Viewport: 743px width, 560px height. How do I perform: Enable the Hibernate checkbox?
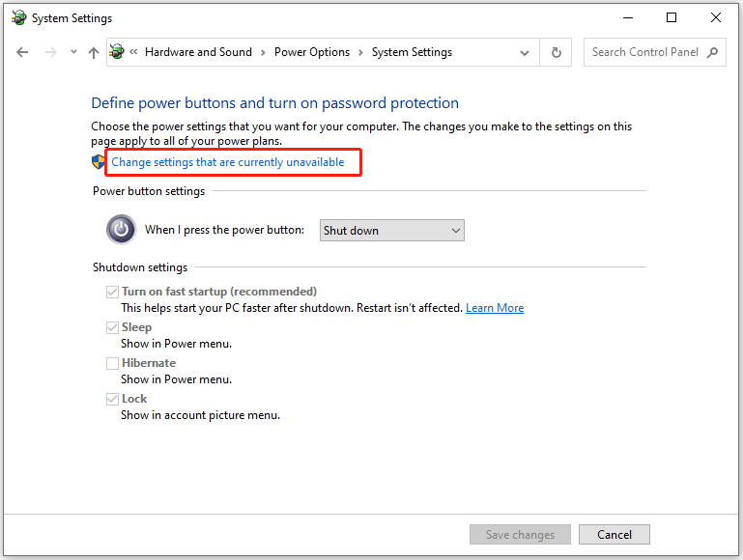click(x=112, y=363)
